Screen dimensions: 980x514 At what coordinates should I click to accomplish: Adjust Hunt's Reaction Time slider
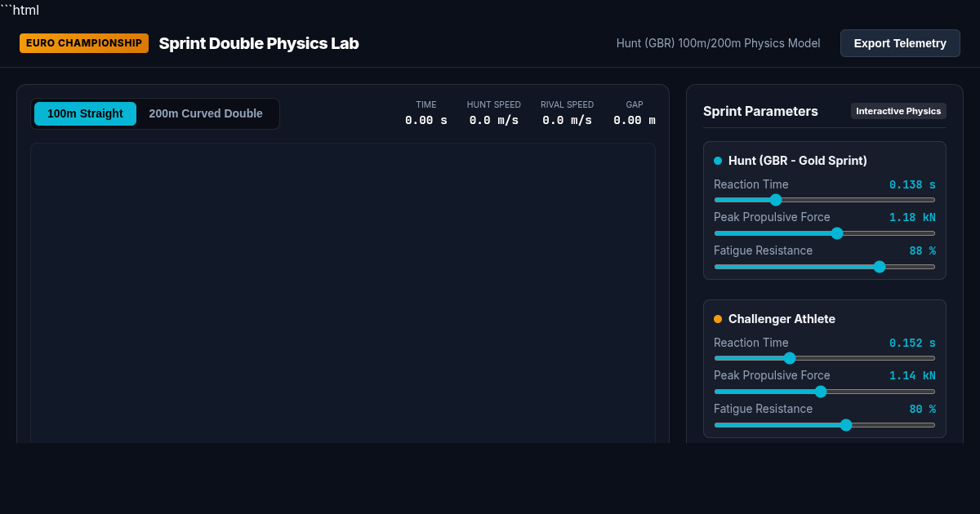tap(825, 200)
